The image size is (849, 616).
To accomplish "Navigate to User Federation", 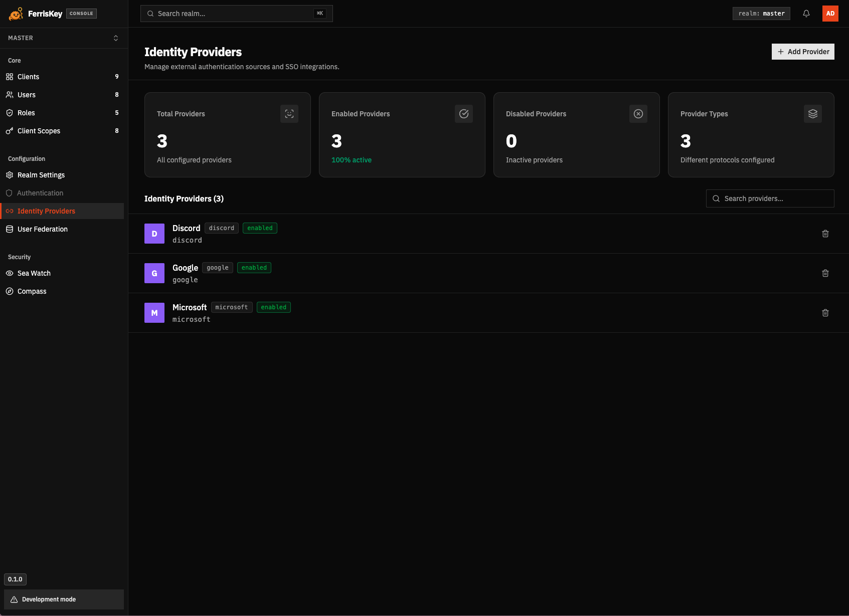I will pyautogui.click(x=42, y=229).
